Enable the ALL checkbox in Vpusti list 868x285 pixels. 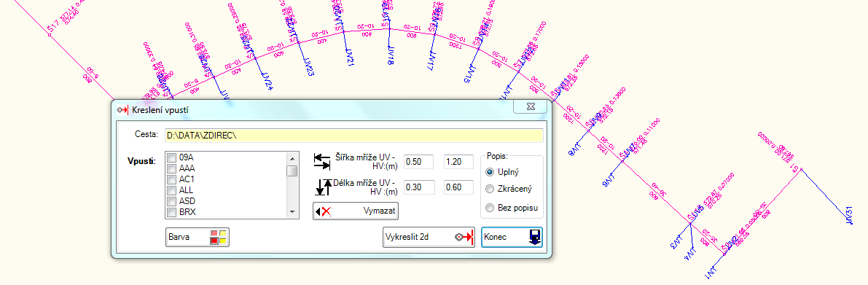171,190
